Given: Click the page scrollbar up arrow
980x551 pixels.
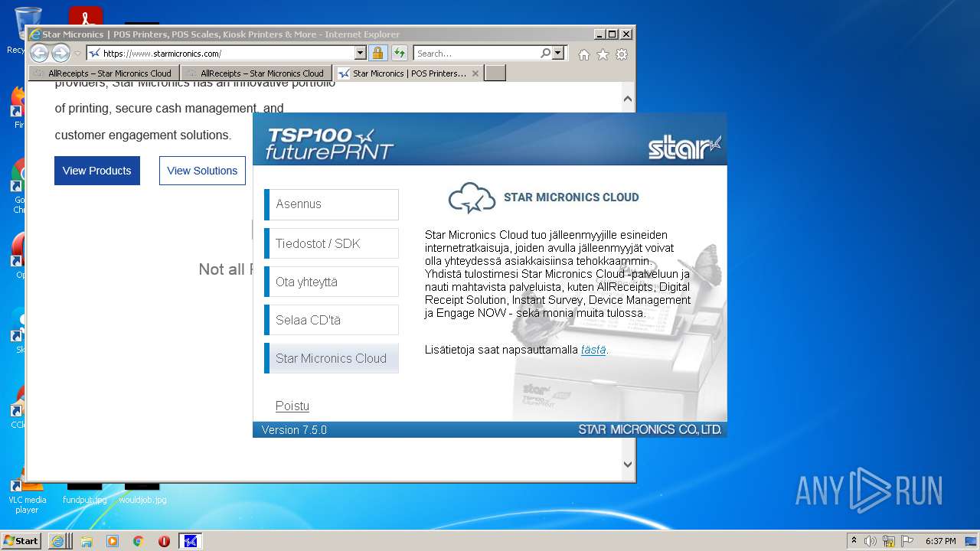Looking at the screenshot, I should pos(628,99).
